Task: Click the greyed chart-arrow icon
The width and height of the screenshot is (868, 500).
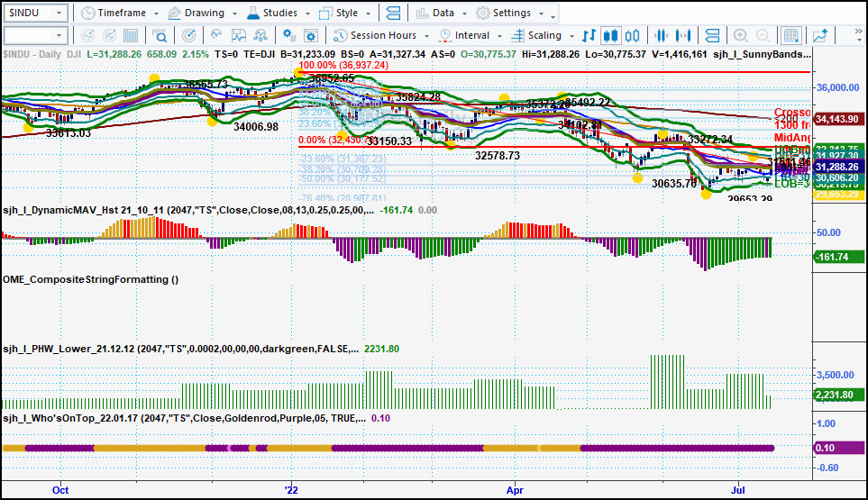Action: tap(109, 35)
